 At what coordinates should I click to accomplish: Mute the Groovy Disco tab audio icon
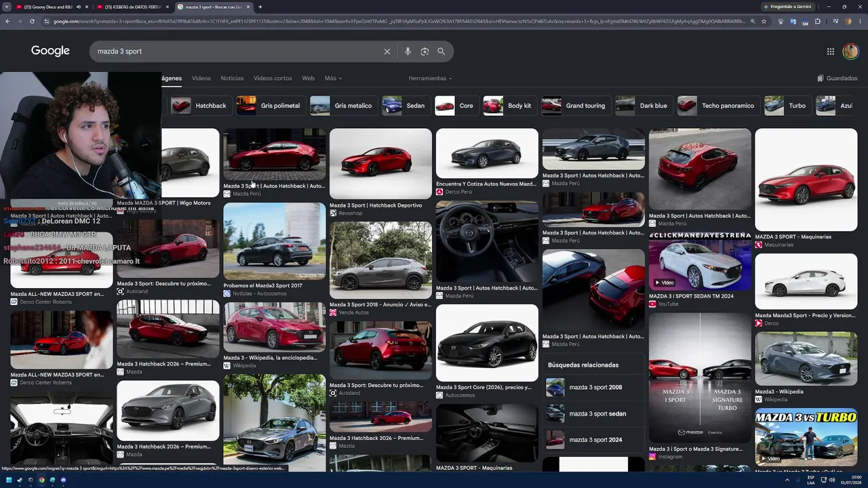point(78,7)
